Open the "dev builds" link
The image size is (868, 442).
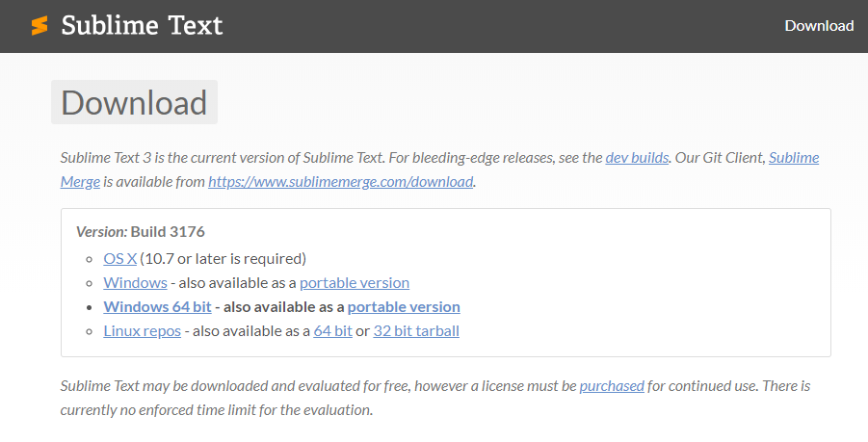pos(637,157)
